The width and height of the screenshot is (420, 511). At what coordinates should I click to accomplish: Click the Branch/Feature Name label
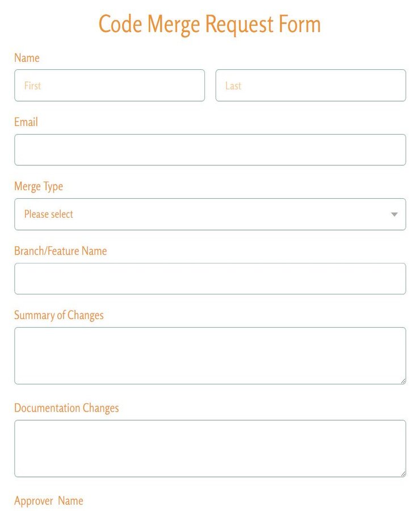60,251
